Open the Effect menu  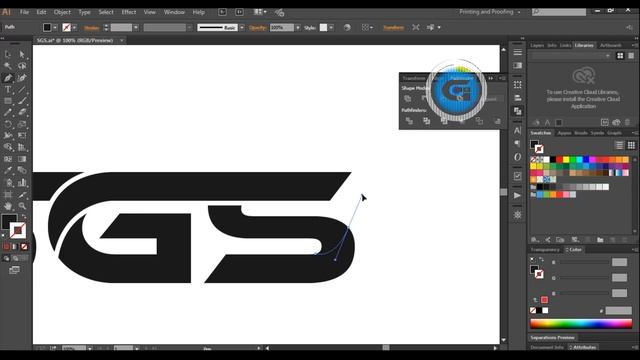[x=129, y=12]
